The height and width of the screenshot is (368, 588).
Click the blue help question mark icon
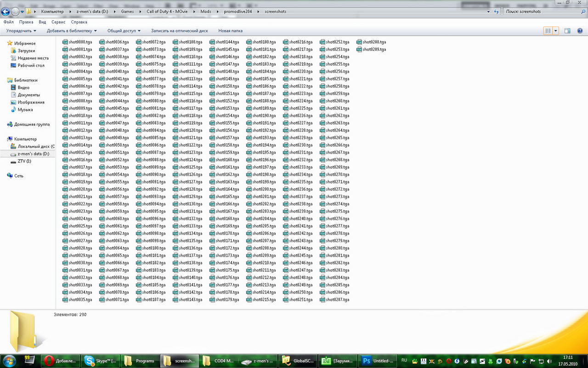(580, 31)
